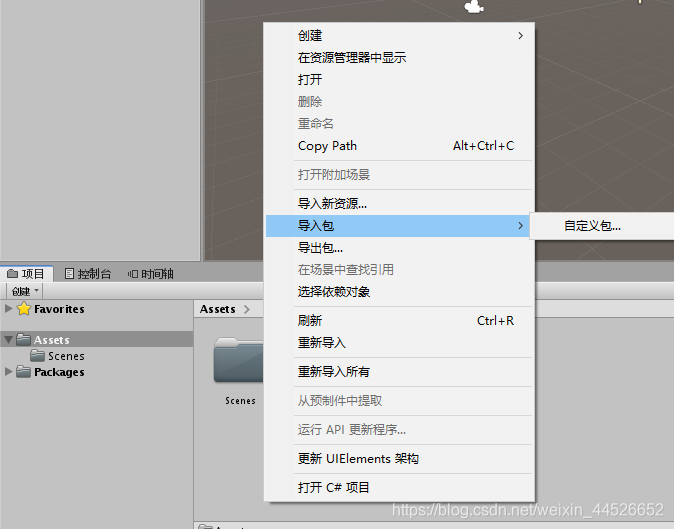Viewport: 674px width, 529px height.
Task: Open the 创建 dropdown in project panel
Action: click(x=25, y=291)
